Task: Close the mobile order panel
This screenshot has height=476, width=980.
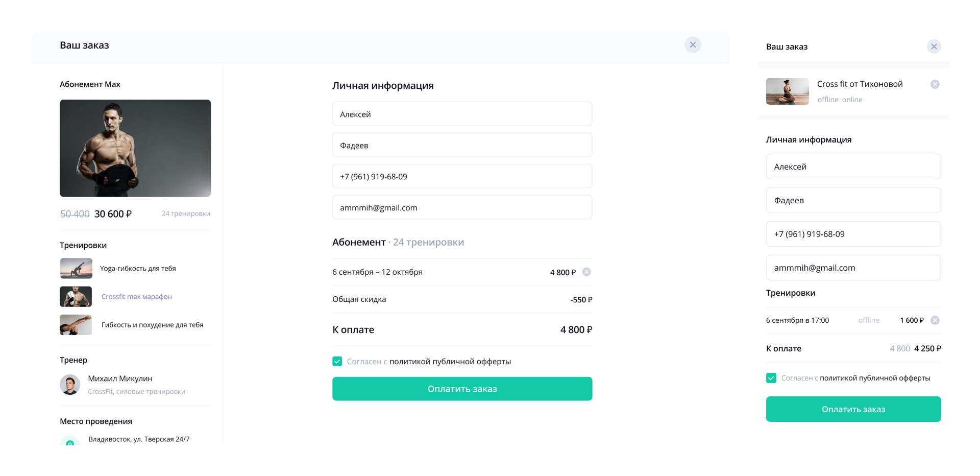Action: pyautogui.click(x=934, y=46)
